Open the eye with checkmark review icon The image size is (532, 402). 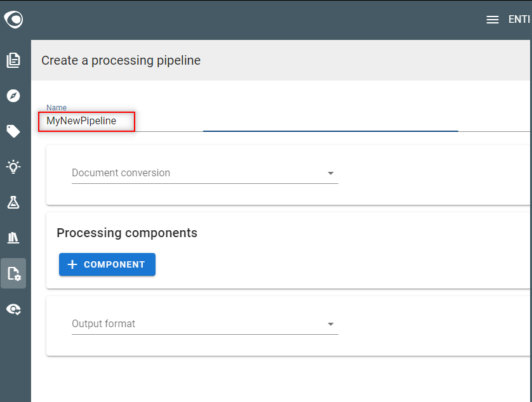pos(13,309)
